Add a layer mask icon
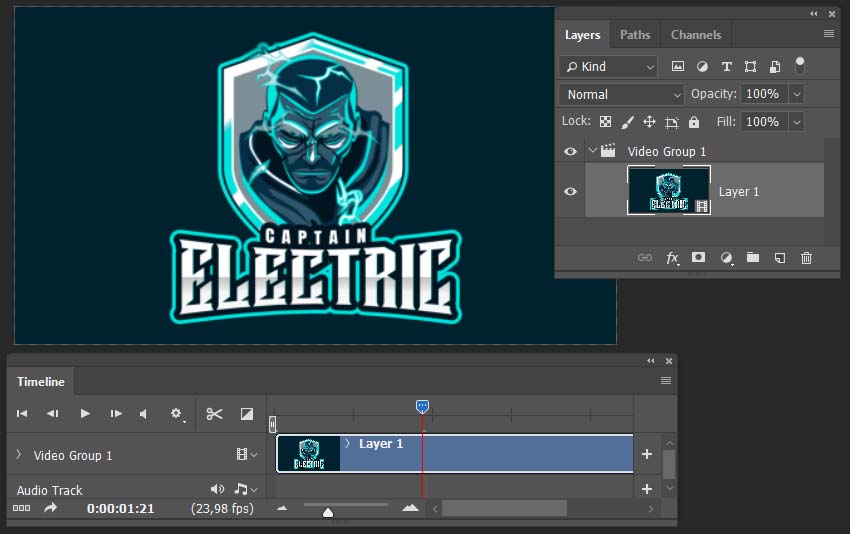Screen dimensions: 850x534 698,258
